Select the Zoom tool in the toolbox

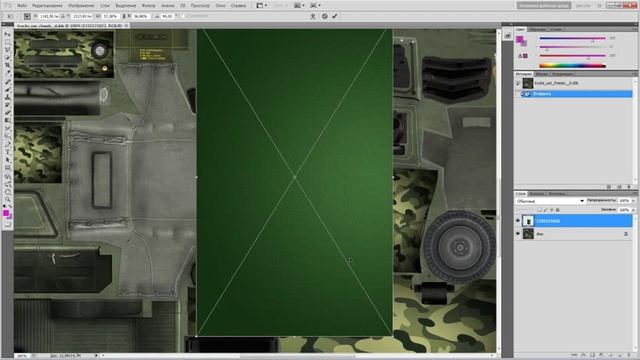[x=7, y=200]
